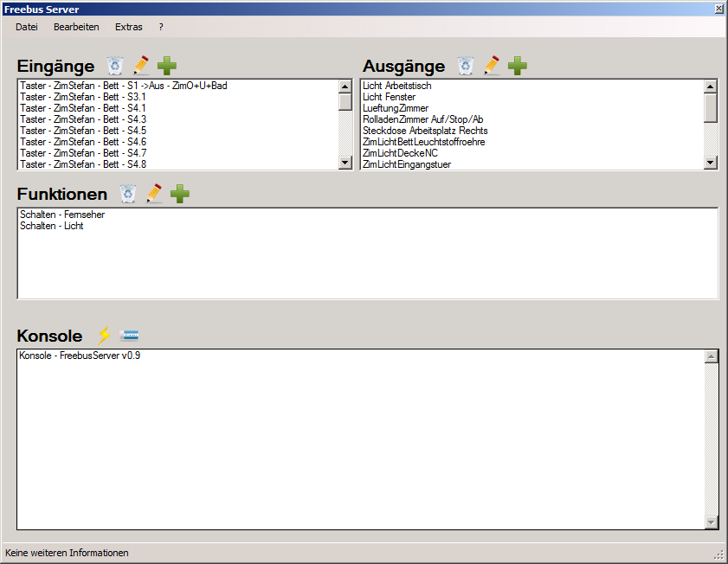This screenshot has width=728, height=564.
Task: Add a new output with Ausgänge plus icon
Action: point(518,66)
